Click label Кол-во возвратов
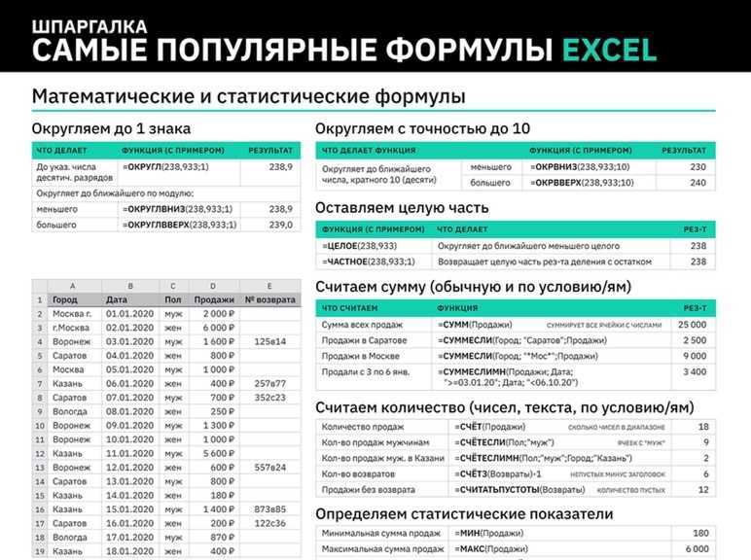The width and height of the screenshot is (751, 560). pos(358,473)
